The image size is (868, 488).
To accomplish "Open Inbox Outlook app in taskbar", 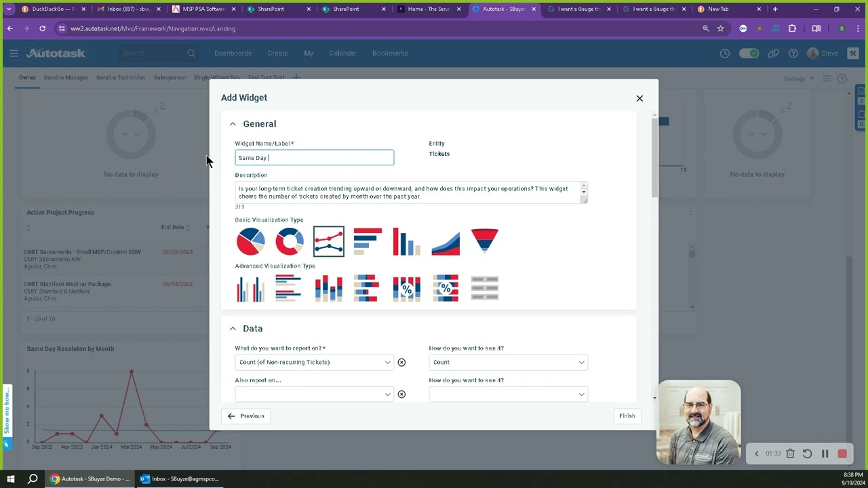I will (180, 479).
